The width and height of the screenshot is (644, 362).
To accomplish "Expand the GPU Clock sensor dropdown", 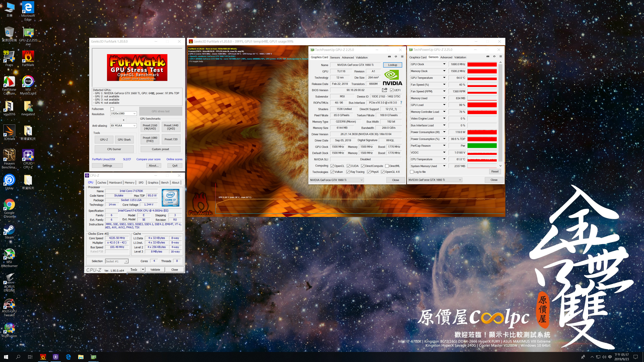I will tap(444, 64).
